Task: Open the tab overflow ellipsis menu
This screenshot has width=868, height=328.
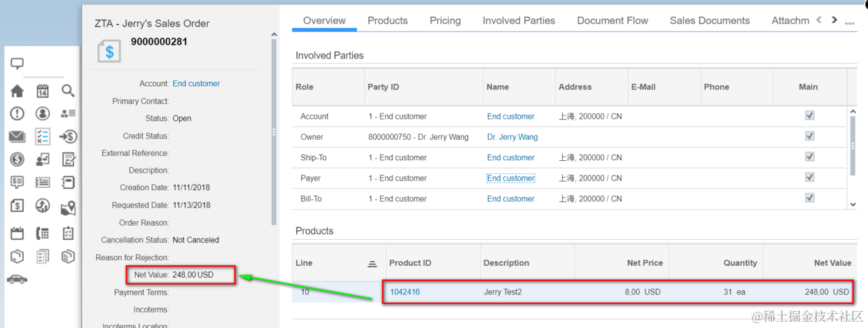Action: [x=850, y=23]
